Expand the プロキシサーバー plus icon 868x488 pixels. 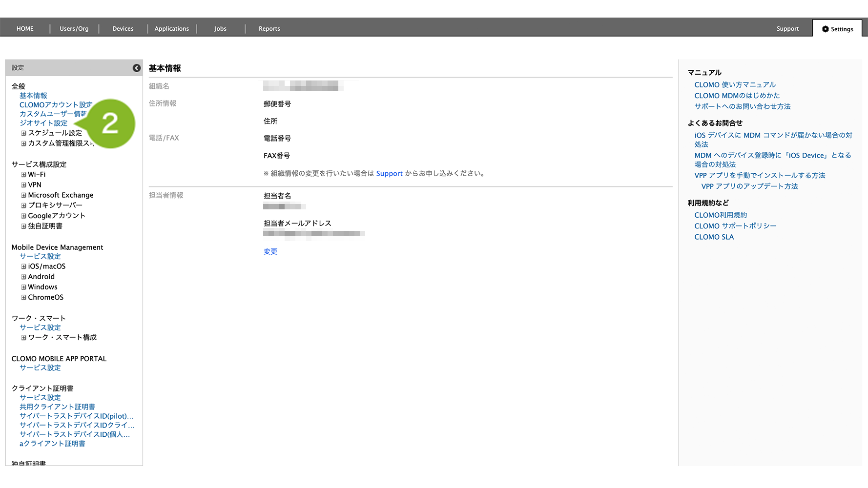[23, 205]
